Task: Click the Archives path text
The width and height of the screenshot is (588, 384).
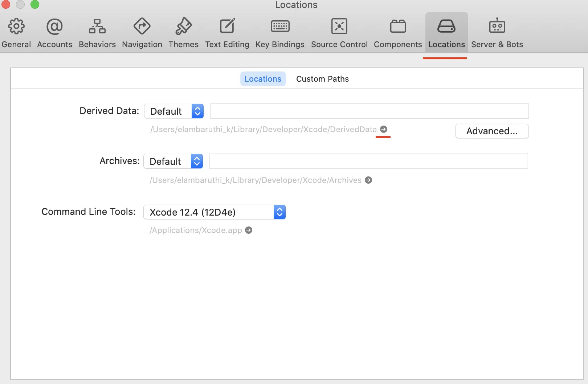Action: coord(256,180)
